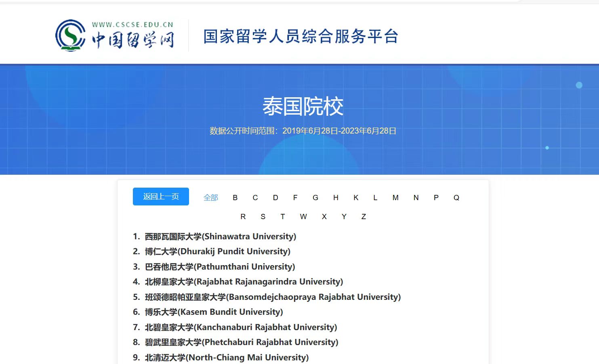Filter schools by letter K
The image size is (599, 364).
coord(356,198)
